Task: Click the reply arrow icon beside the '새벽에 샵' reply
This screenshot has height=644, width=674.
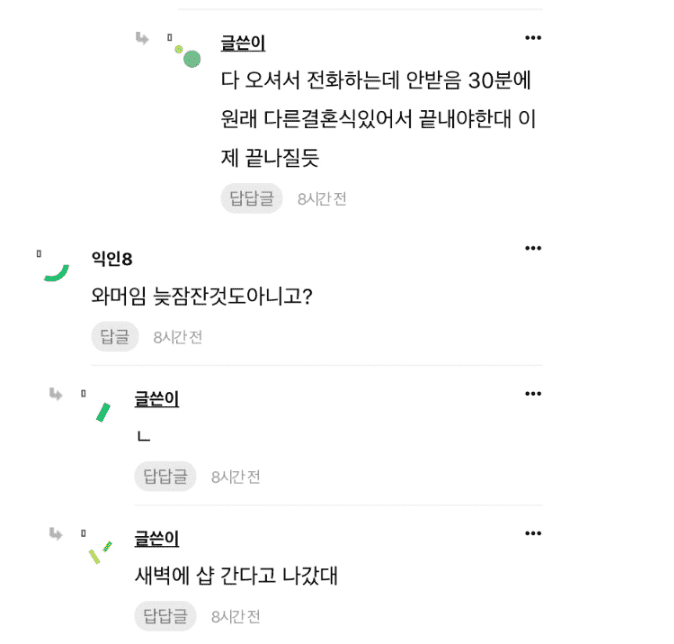Action: tap(56, 535)
